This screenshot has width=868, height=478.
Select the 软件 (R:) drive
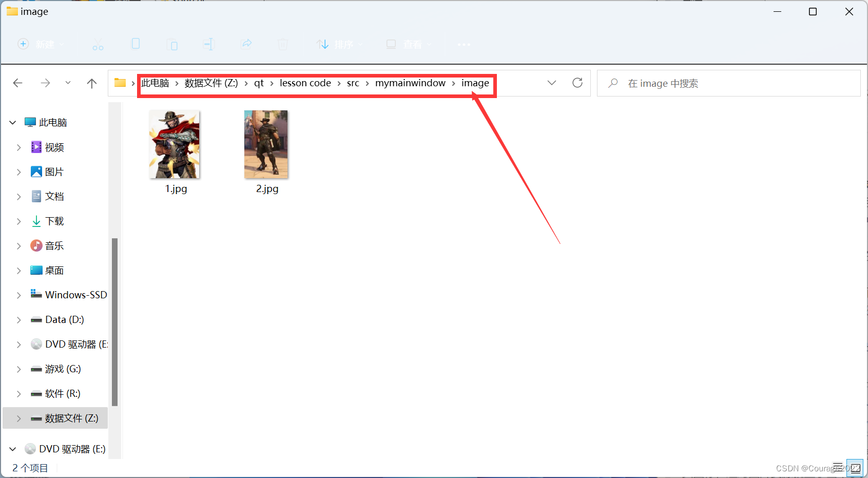(55, 393)
